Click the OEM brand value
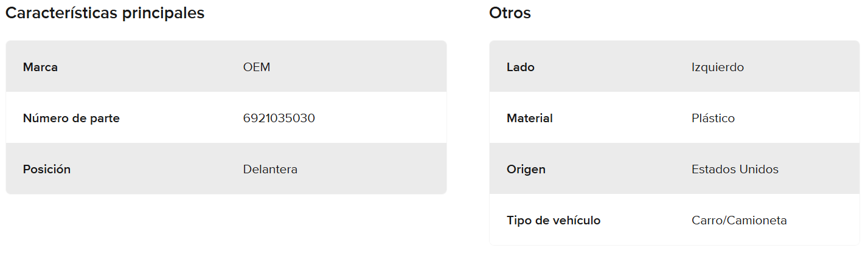The height and width of the screenshot is (259, 868). pos(257,67)
